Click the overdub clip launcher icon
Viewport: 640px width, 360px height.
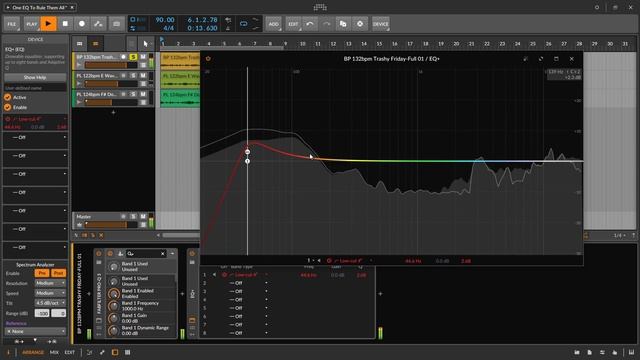[x=116, y=24]
